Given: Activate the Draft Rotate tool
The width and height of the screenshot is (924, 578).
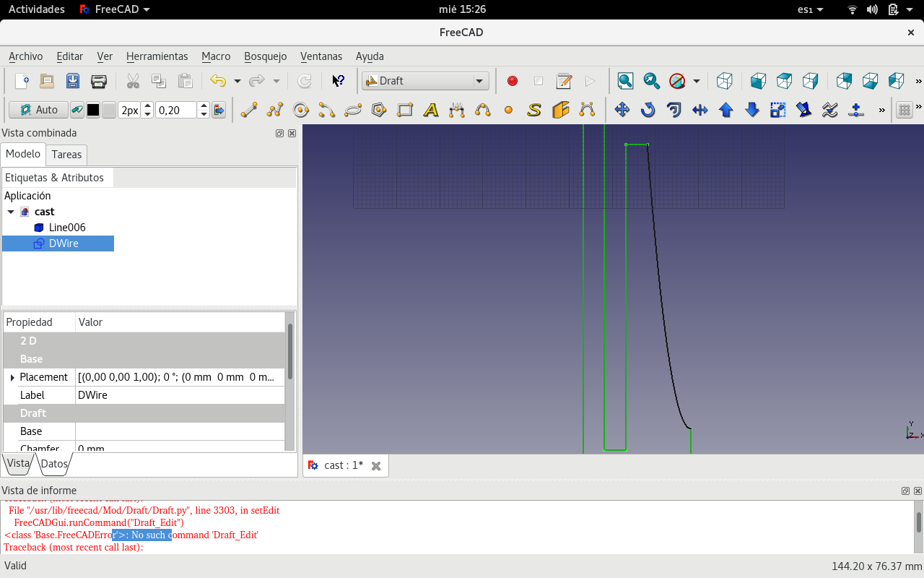Looking at the screenshot, I should tap(648, 110).
